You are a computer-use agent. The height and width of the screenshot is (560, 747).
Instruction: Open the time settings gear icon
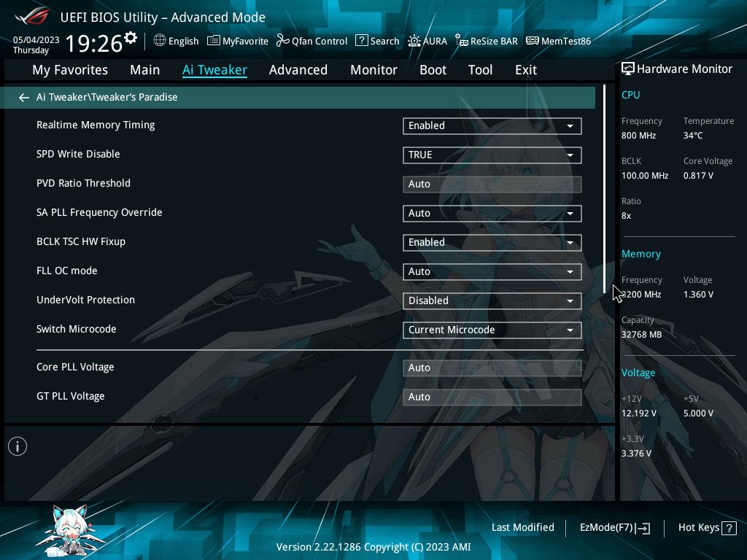pyautogui.click(x=131, y=38)
